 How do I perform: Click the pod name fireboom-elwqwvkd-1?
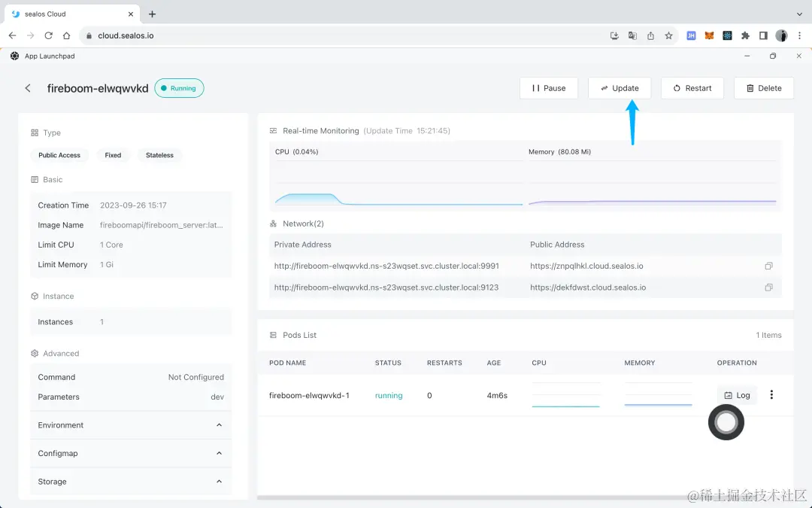309,396
